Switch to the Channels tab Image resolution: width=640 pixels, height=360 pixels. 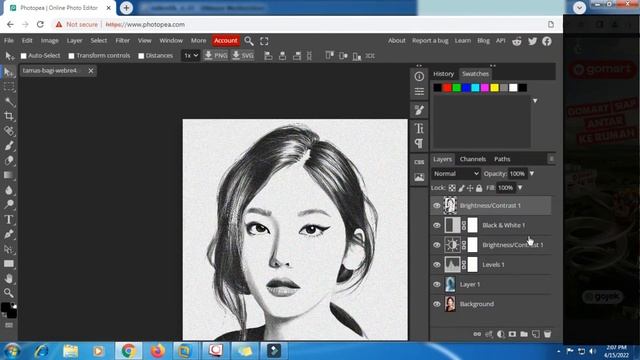(x=473, y=159)
